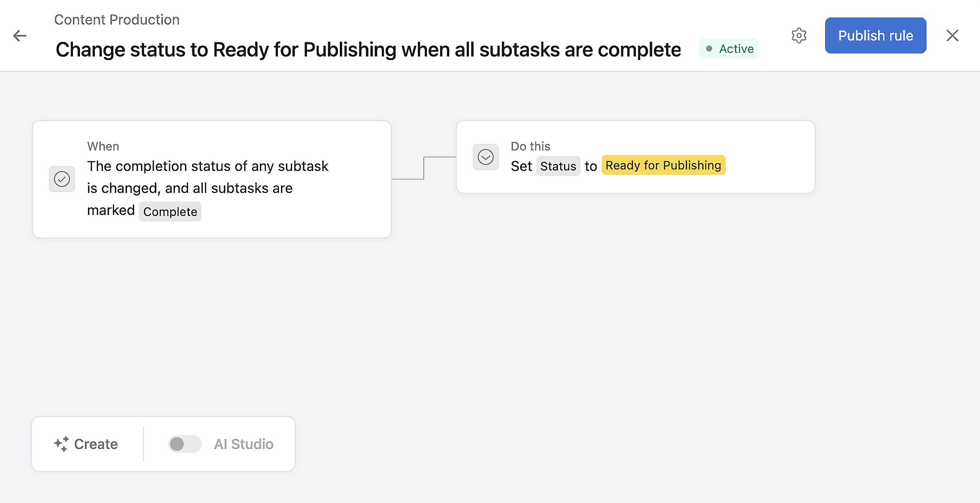Viewport: 980px width, 503px height.
Task: Edit the rule title text
Action: pos(368,49)
